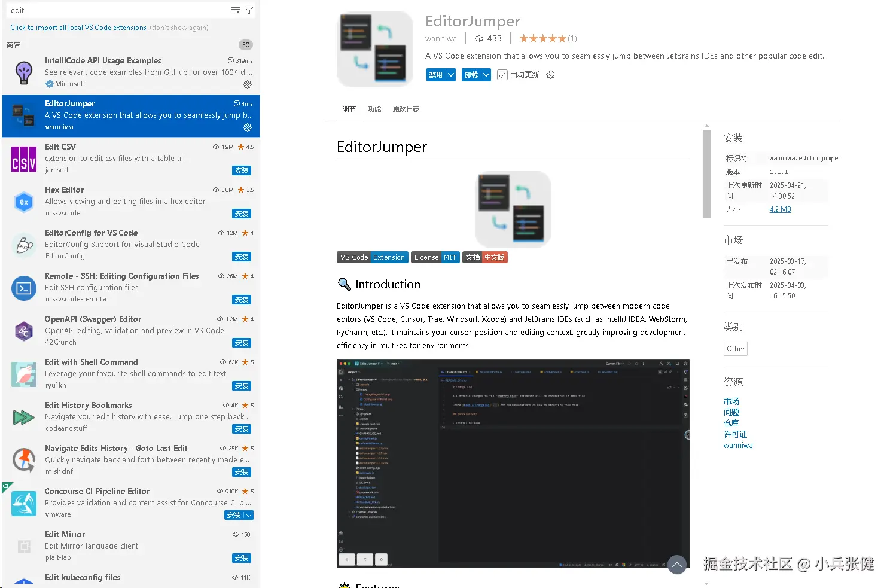Select the Edit History Bookmarks icon
Viewport: 890px width, 588px height.
tap(24, 418)
